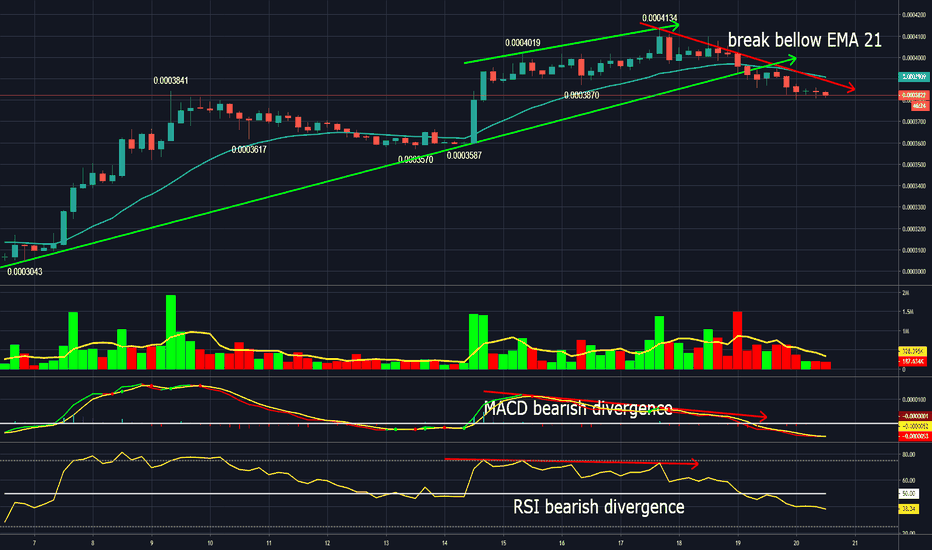This screenshot has height=550, width=932.
Task: Click the 0.0003570 price label
Action: pyautogui.click(x=415, y=159)
